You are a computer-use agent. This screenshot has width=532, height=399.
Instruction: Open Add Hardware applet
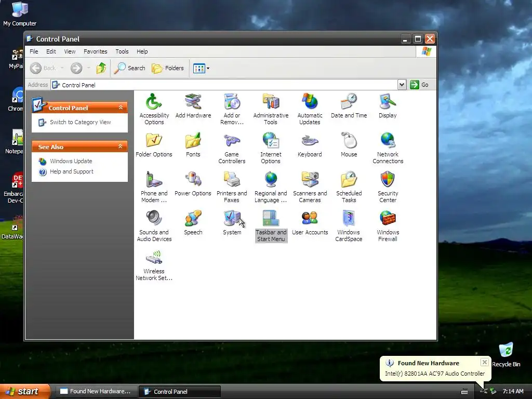(193, 105)
